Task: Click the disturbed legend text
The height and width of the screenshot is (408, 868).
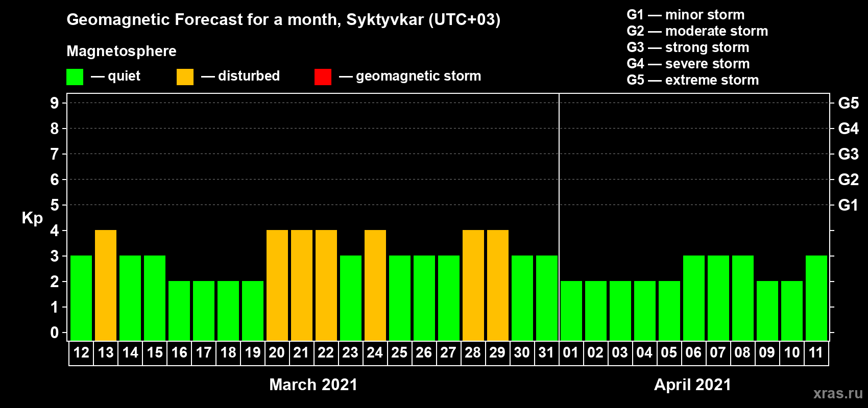Action: coord(249,76)
